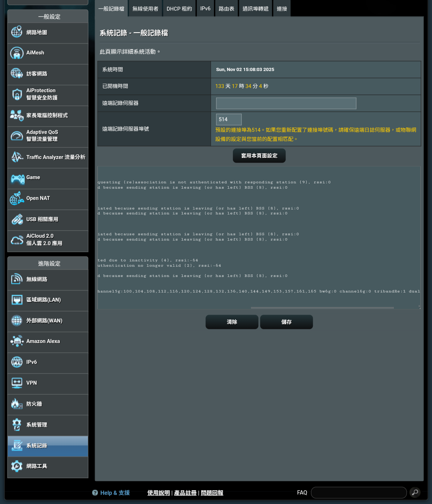The height and width of the screenshot is (504, 432).
Task: Open the 問題回報 feedback link
Action: (x=211, y=492)
